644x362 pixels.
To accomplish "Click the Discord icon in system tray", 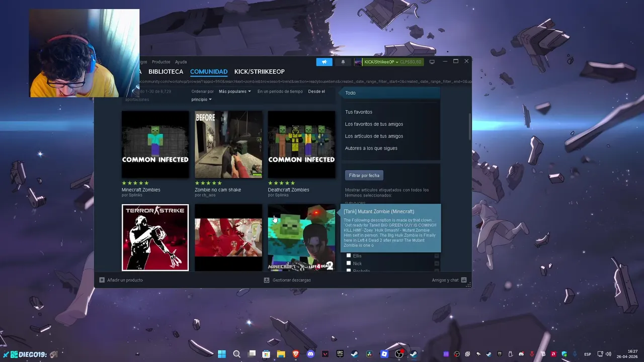I will click(521, 354).
